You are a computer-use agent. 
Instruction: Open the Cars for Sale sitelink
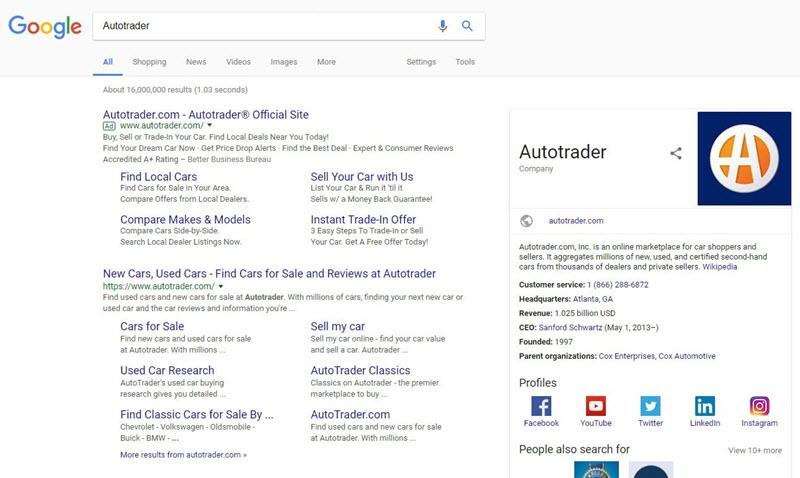pyautogui.click(x=152, y=326)
